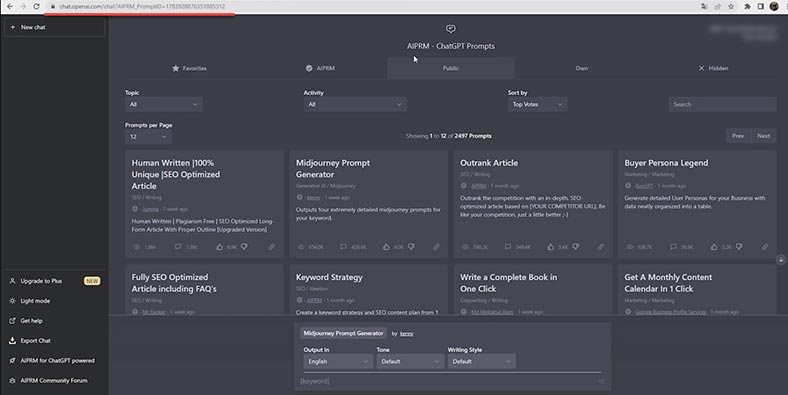
Task: Open AIPRM for ChatGPT powered link
Action: [x=55, y=360]
